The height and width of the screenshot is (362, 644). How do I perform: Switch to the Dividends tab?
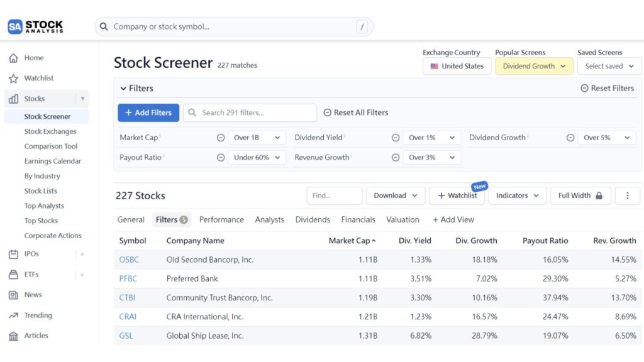312,219
